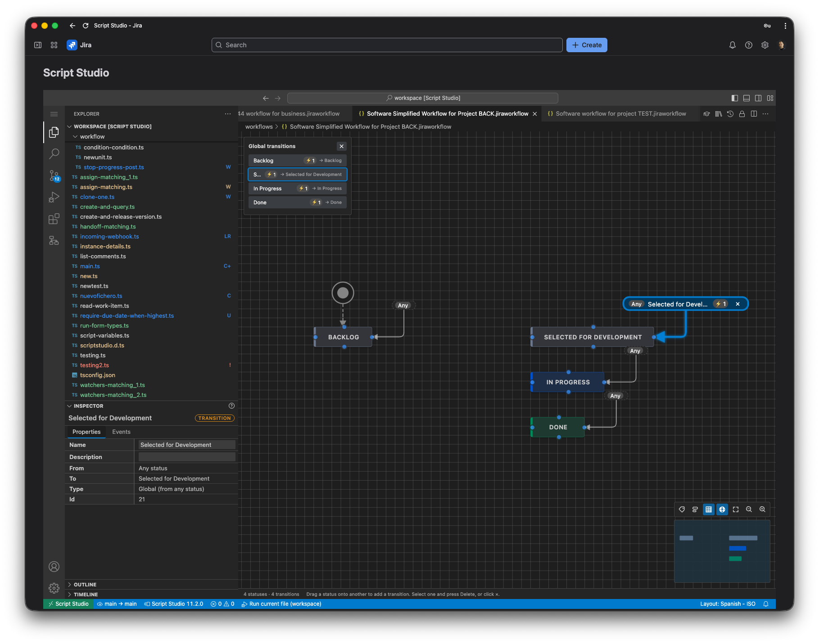Open Run and Debug view

coord(54,197)
